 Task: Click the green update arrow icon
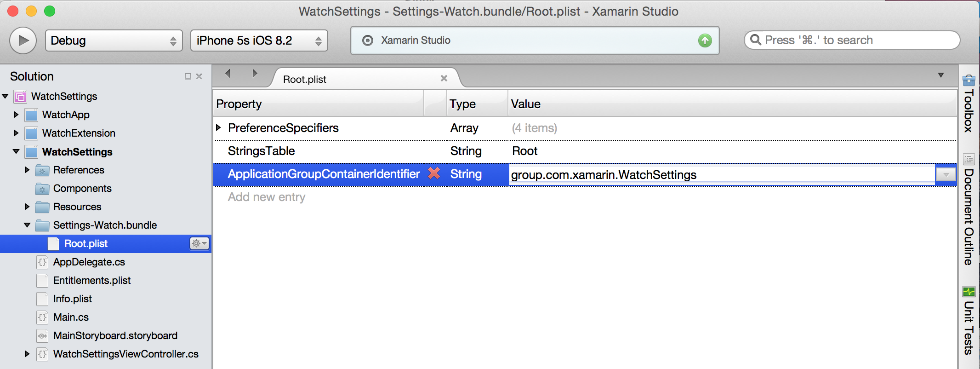705,40
